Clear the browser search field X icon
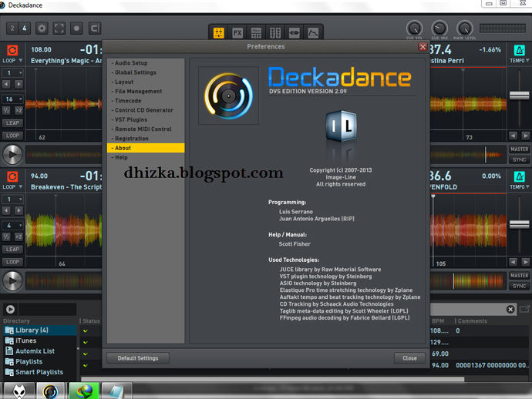 tap(510, 309)
